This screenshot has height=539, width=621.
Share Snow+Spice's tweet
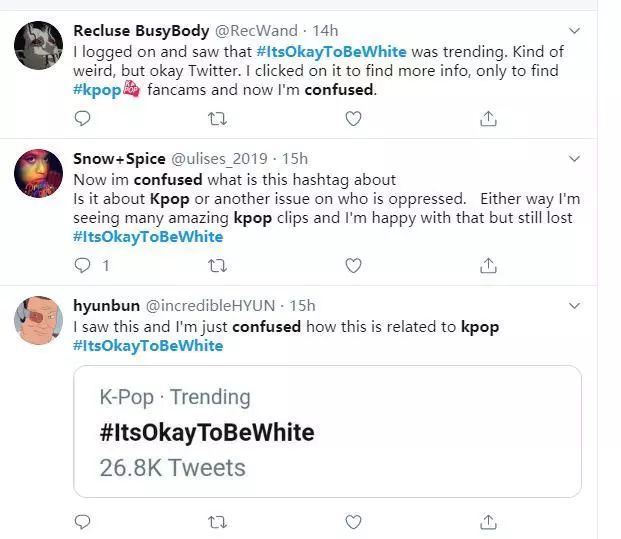488,266
